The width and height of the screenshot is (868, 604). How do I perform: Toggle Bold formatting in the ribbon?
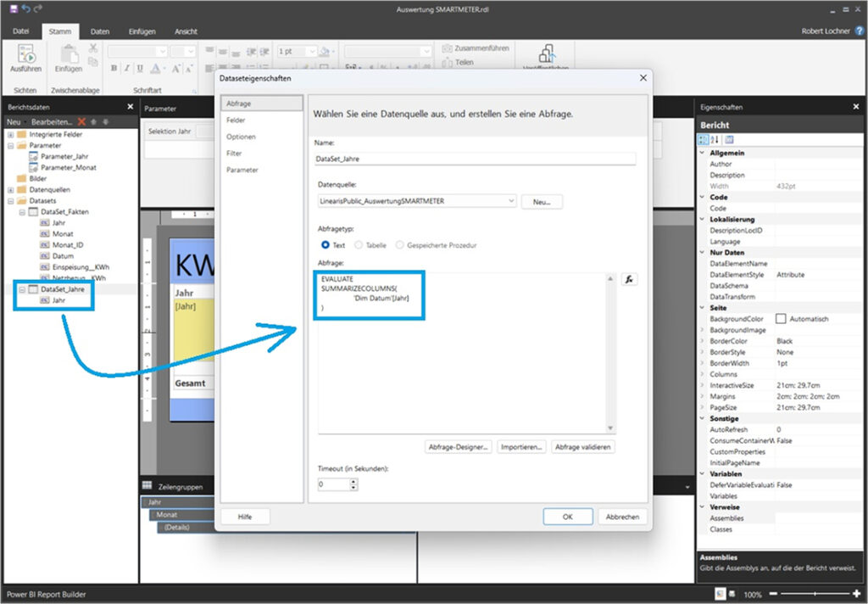pos(114,68)
